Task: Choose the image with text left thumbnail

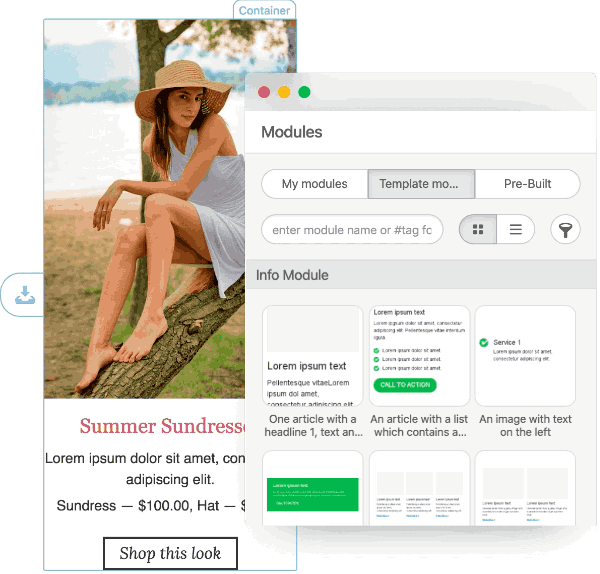Action: coord(525,356)
